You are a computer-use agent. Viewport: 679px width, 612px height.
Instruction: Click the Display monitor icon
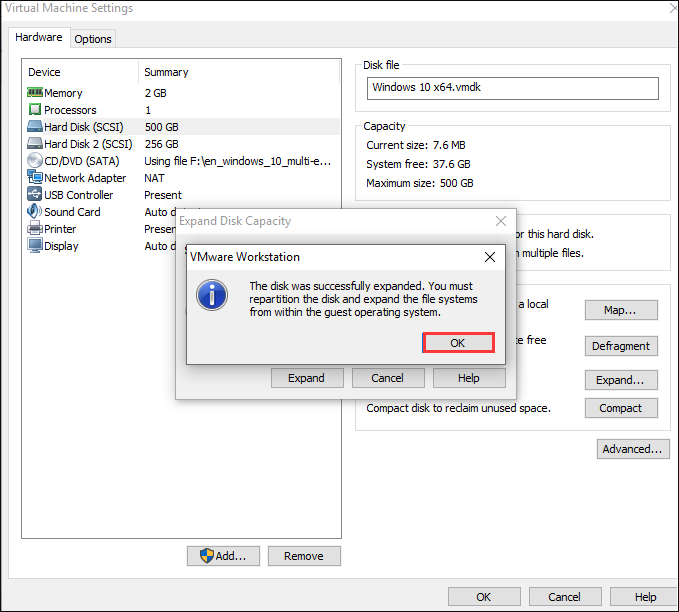coord(35,245)
